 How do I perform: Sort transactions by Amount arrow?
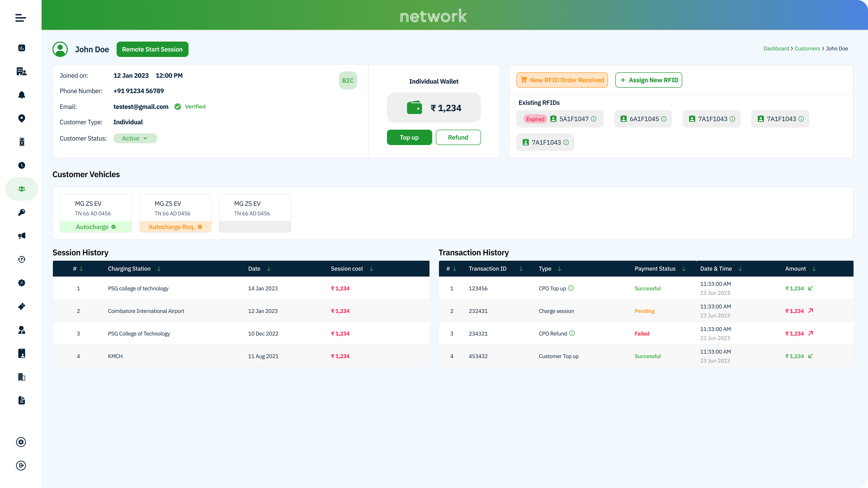click(814, 269)
